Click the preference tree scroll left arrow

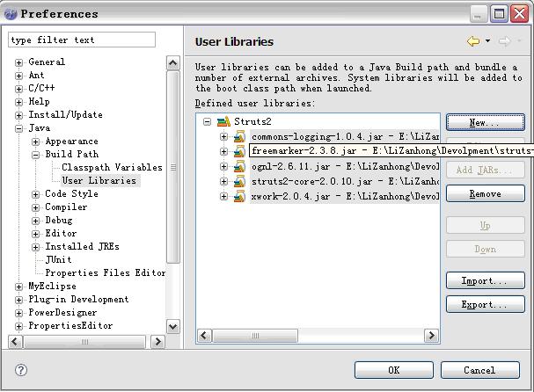point(15,341)
